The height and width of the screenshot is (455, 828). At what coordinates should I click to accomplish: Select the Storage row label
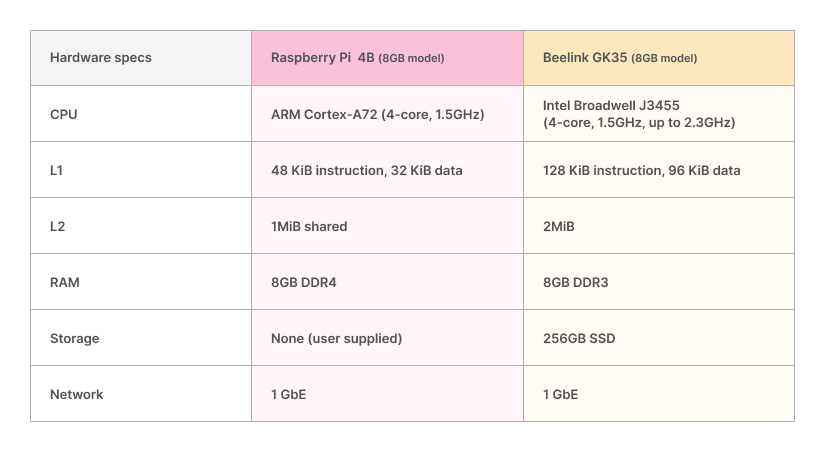tap(75, 338)
